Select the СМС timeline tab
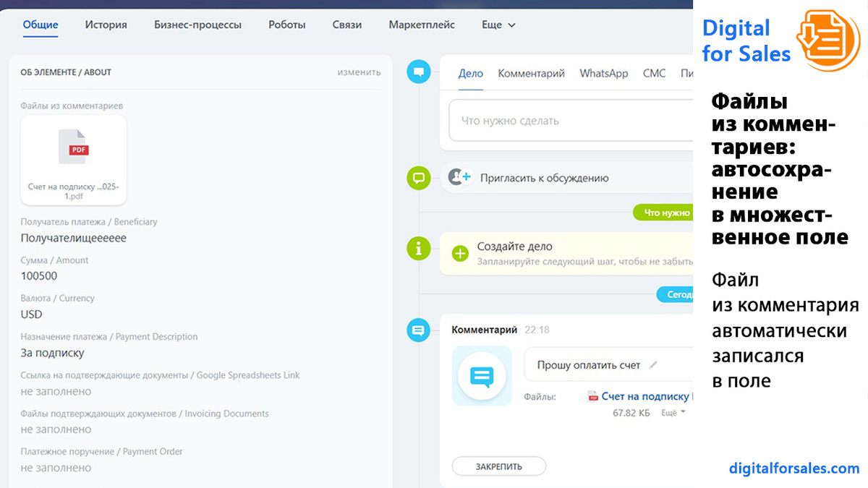 coord(654,73)
